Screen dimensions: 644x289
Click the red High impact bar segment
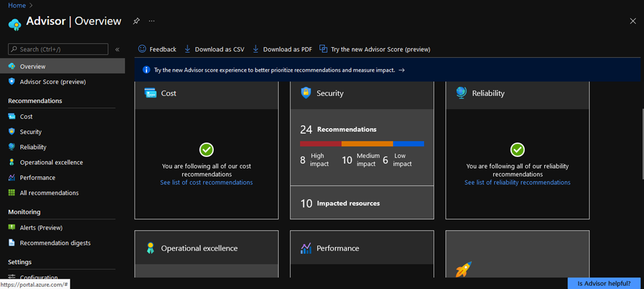click(320, 144)
